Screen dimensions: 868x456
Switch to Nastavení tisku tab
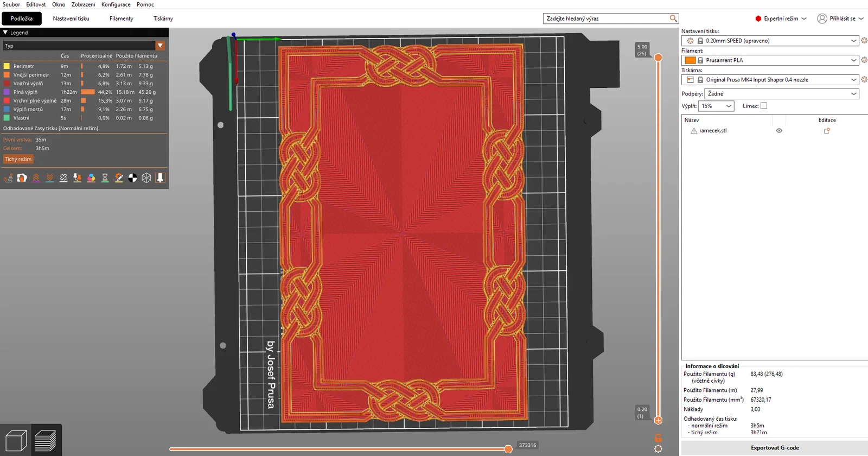point(71,18)
